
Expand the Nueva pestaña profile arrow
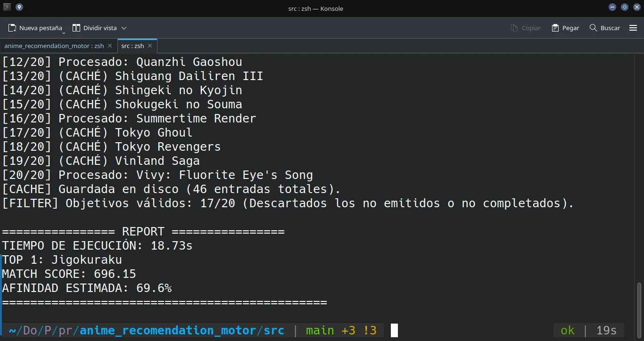coord(64,32)
